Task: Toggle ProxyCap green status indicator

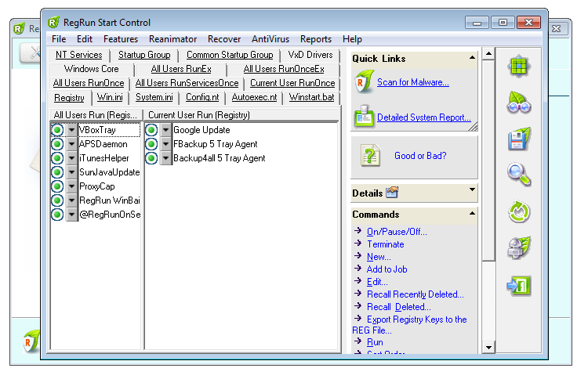Action: [57, 186]
